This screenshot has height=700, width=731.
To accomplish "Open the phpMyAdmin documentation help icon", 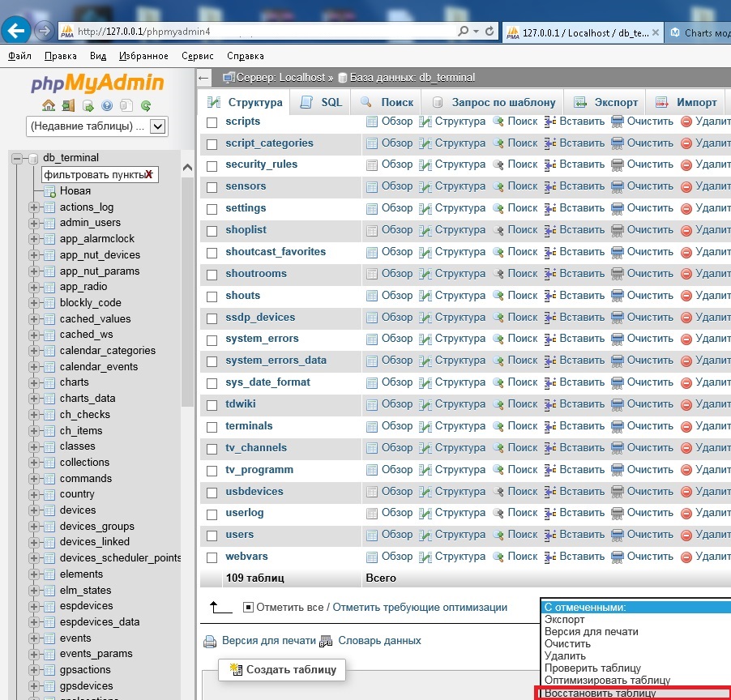I will pos(107,105).
